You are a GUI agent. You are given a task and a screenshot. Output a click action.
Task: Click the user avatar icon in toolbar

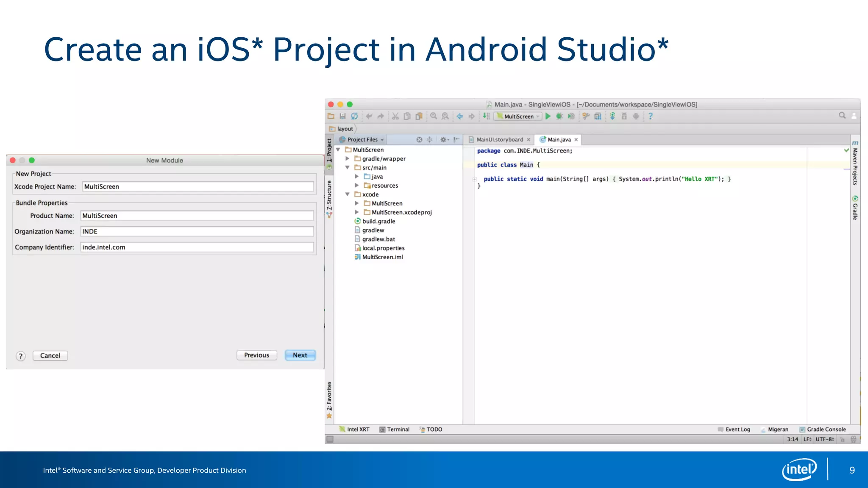pyautogui.click(x=854, y=116)
